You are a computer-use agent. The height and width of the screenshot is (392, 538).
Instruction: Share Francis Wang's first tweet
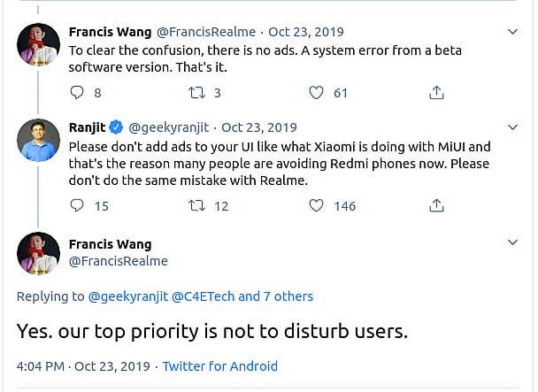coord(435,93)
